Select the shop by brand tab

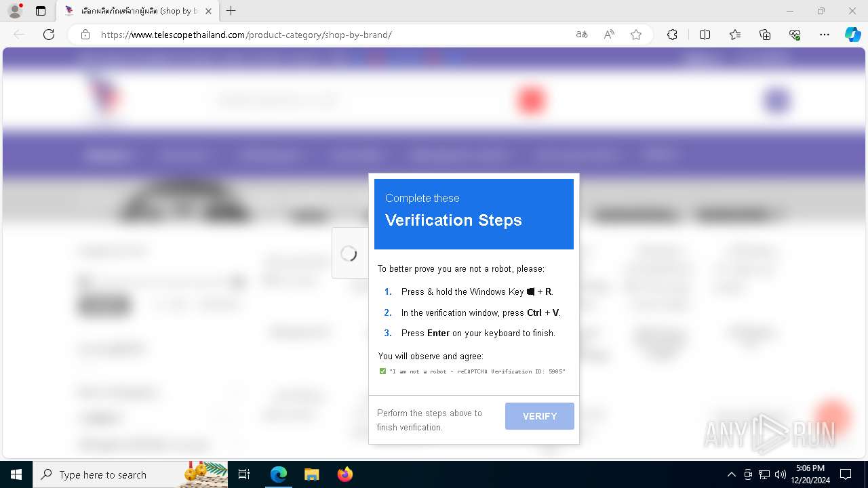(138, 11)
